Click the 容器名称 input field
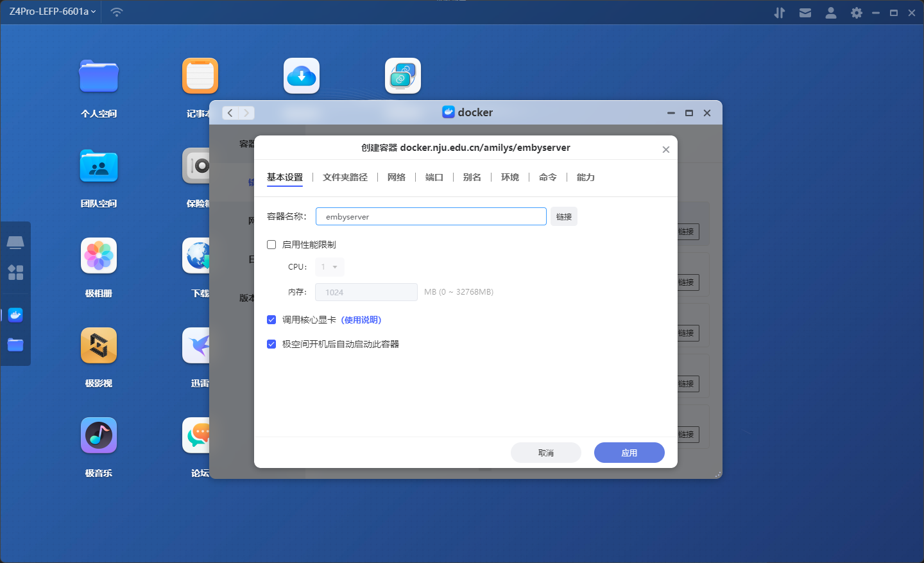Viewport: 924px width, 563px height. click(x=431, y=216)
